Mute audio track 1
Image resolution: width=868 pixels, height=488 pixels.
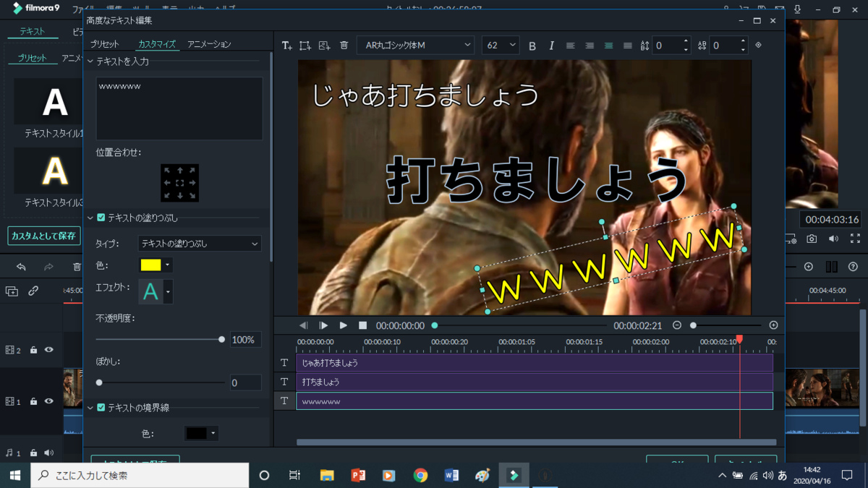coord(49,453)
